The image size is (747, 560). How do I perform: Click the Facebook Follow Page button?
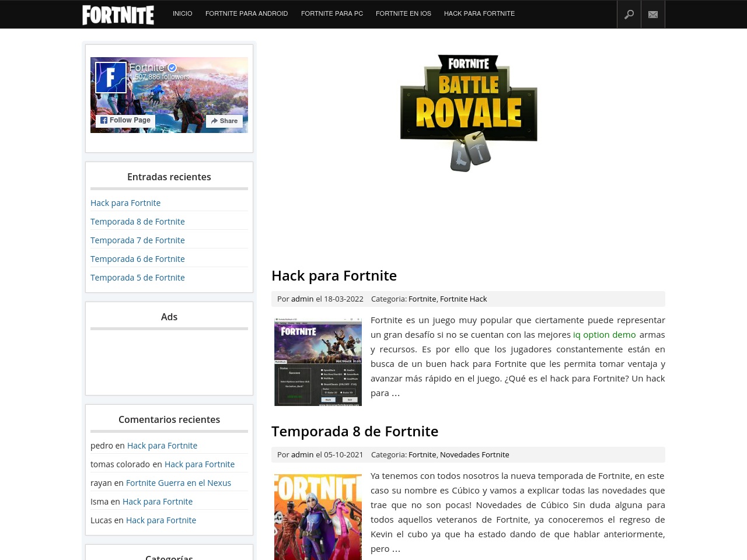pos(125,120)
